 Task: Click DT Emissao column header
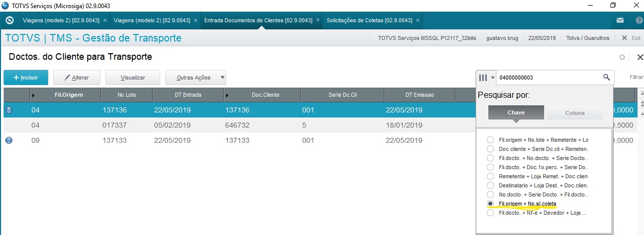pos(419,95)
